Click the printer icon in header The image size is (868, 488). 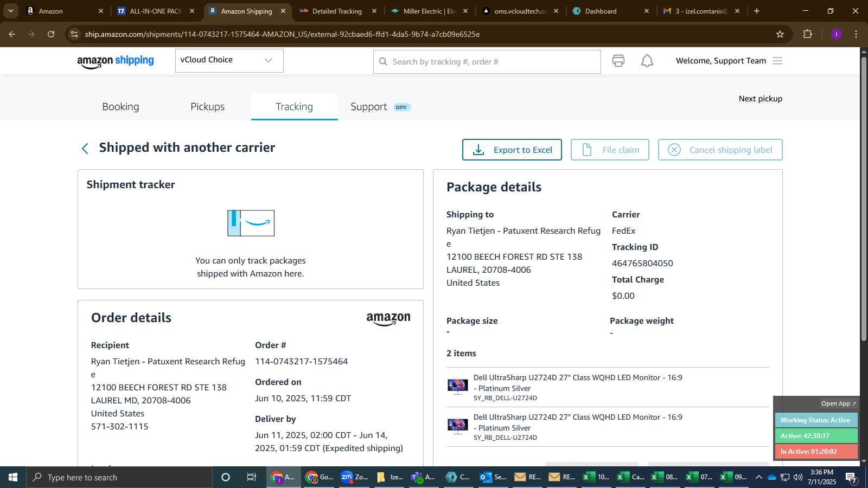618,61
